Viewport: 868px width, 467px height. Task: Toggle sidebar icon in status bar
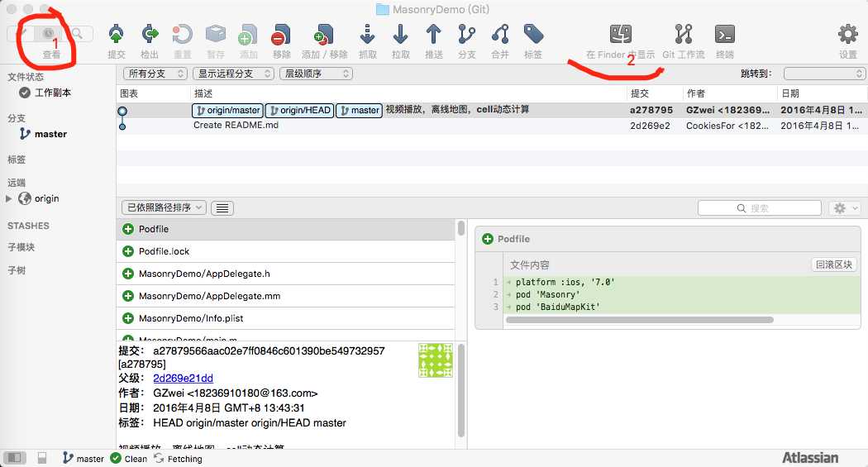tap(14, 458)
